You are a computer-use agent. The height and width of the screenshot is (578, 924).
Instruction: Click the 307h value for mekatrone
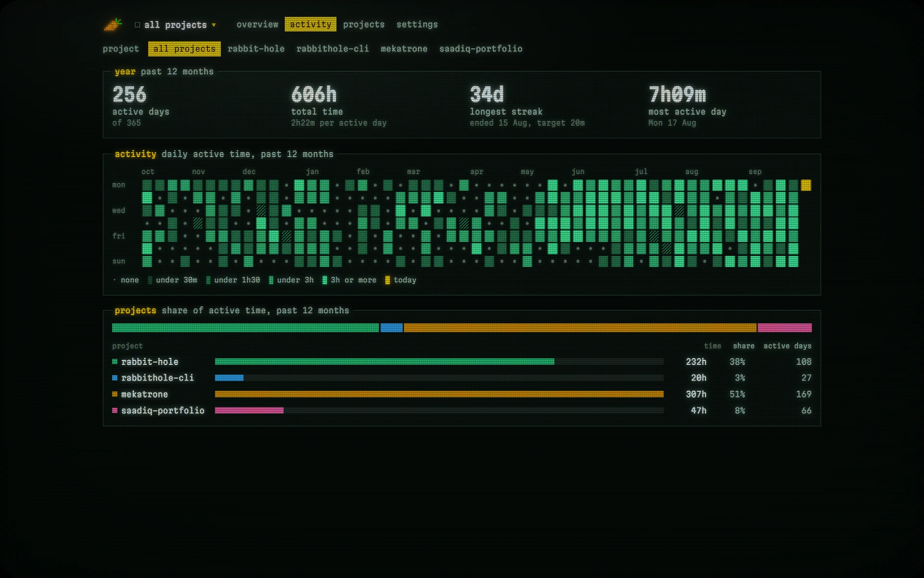tap(696, 394)
